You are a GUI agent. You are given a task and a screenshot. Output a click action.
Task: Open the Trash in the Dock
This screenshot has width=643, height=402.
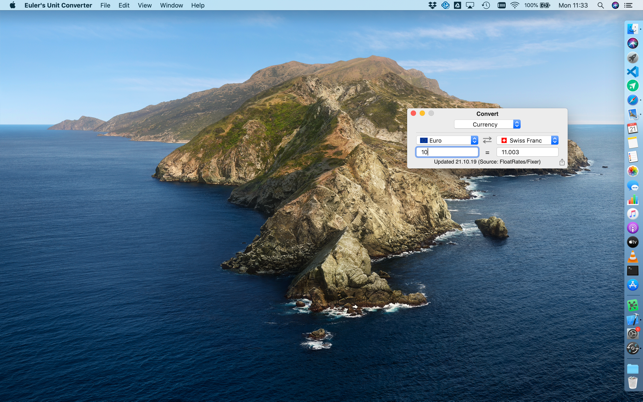pos(632,383)
